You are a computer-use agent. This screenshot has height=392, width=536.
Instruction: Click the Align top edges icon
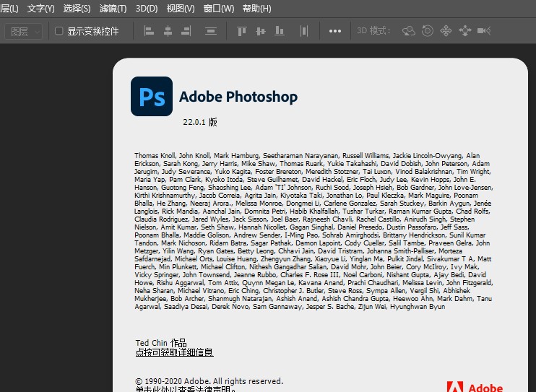click(242, 31)
